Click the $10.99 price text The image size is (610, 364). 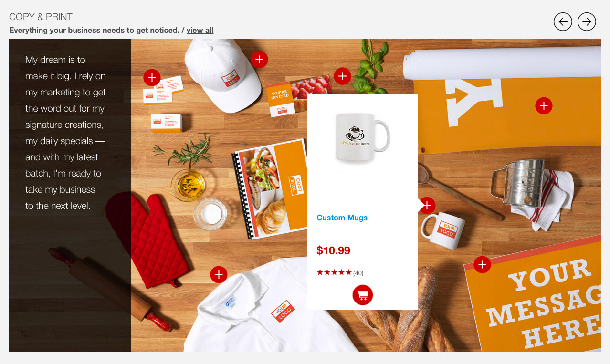click(333, 250)
